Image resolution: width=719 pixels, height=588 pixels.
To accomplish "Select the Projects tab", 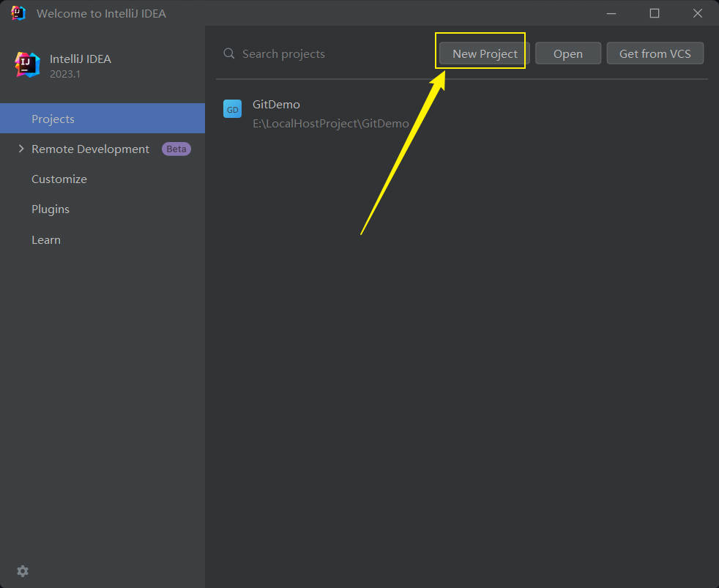I will 103,119.
